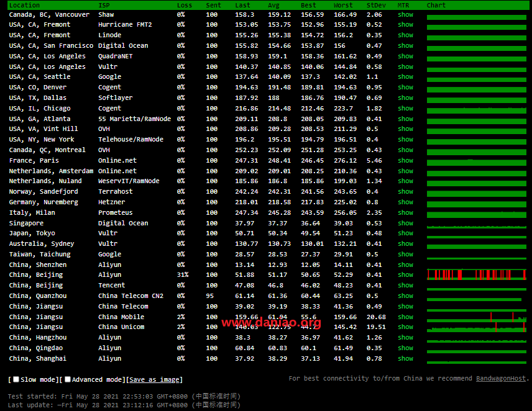The width and height of the screenshot is (532, 411).
Task: Show MTR for Tokyo Vultr row
Action: [x=405, y=233]
